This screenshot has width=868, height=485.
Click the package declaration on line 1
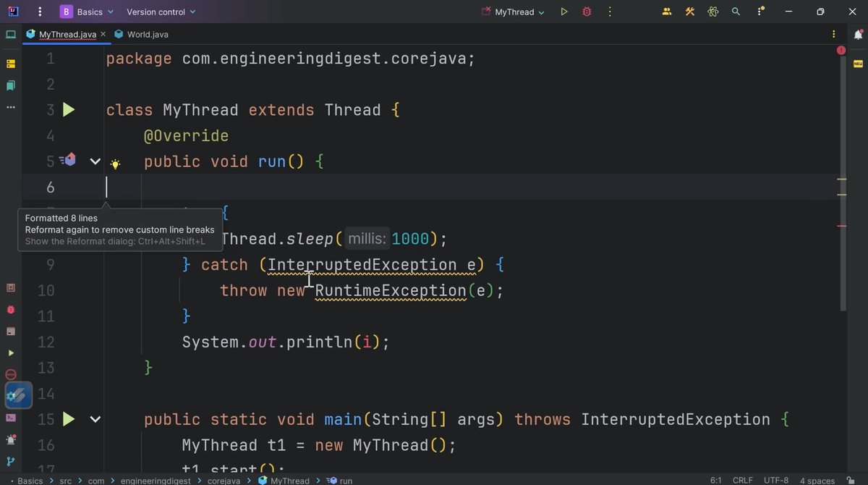(x=291, y=59)
